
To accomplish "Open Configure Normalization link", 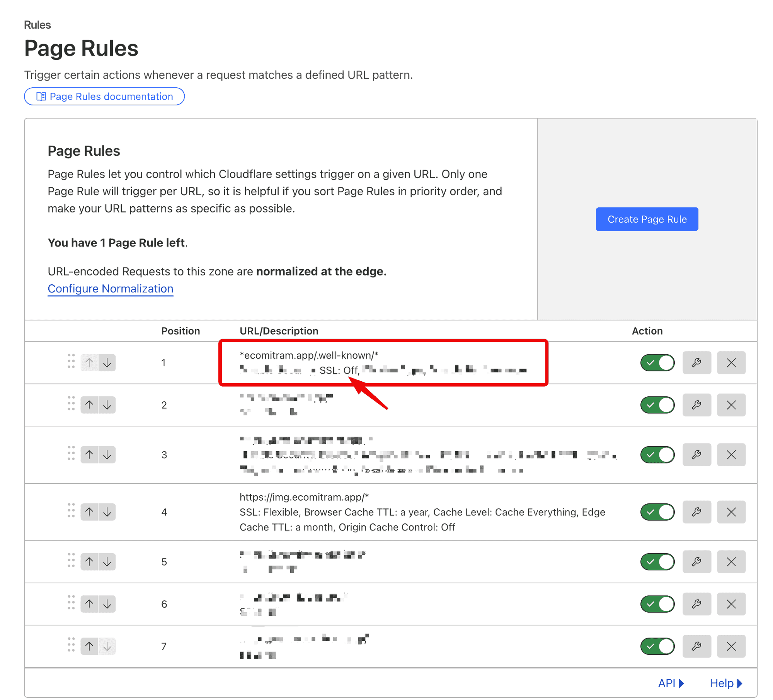I will coord(110,289).
